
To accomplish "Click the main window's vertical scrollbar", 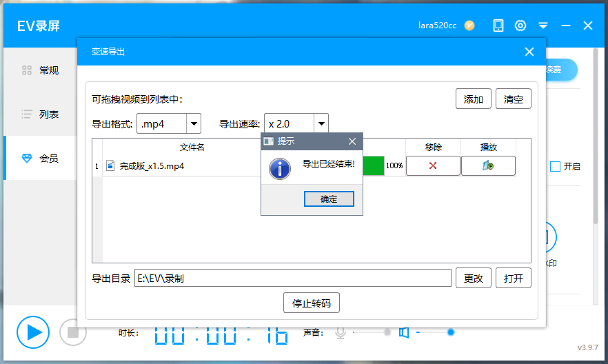I will click(596, 136).
